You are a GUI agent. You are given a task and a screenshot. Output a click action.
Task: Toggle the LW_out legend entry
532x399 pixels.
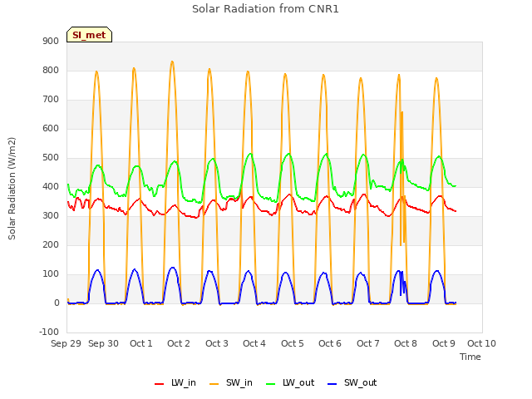(290, 382)
